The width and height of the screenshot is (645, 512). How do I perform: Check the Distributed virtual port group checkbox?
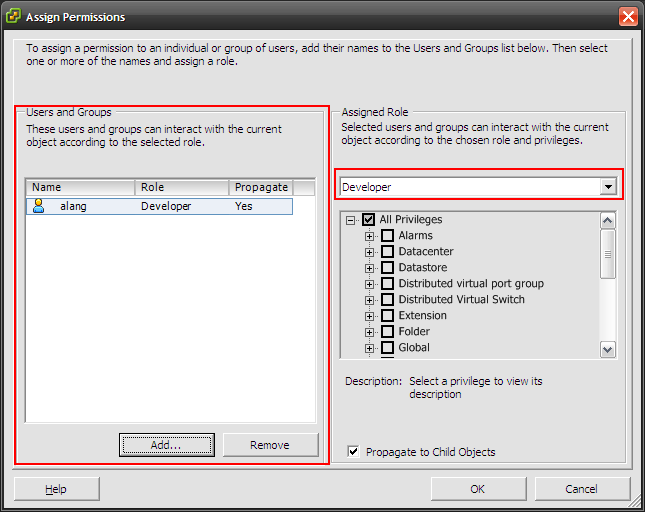pyautogui.click(x=387, y=283)
